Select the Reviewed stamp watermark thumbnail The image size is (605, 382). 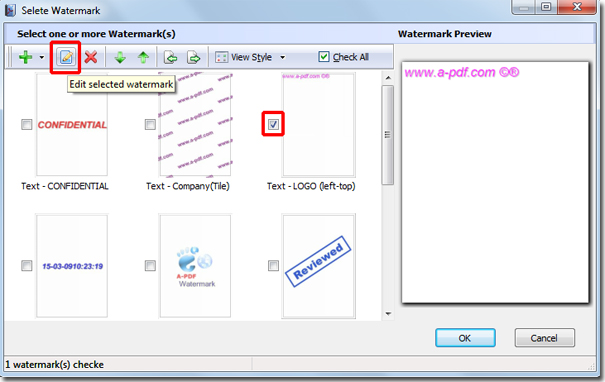tap(318, 266)
